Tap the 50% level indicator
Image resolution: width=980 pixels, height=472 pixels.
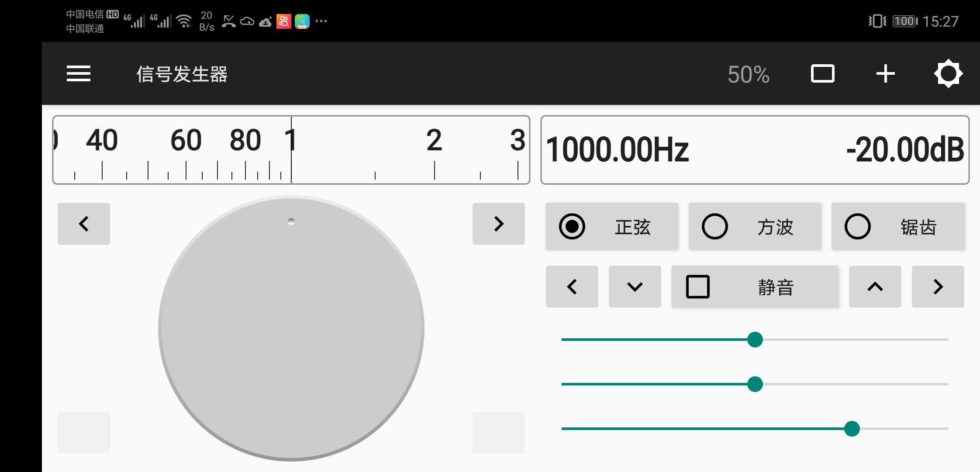click(x=749, y=74)
